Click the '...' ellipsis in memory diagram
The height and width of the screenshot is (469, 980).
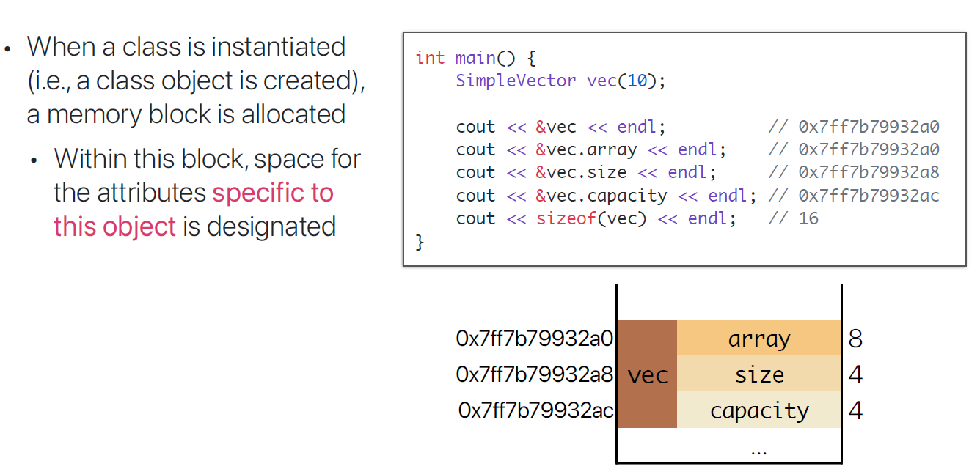coord(758,451)
